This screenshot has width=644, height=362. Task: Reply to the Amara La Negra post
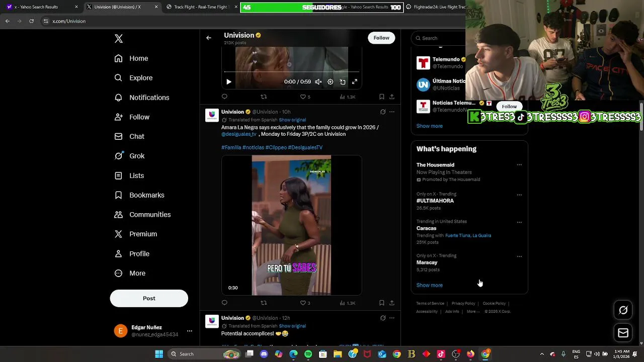[224, 303]
